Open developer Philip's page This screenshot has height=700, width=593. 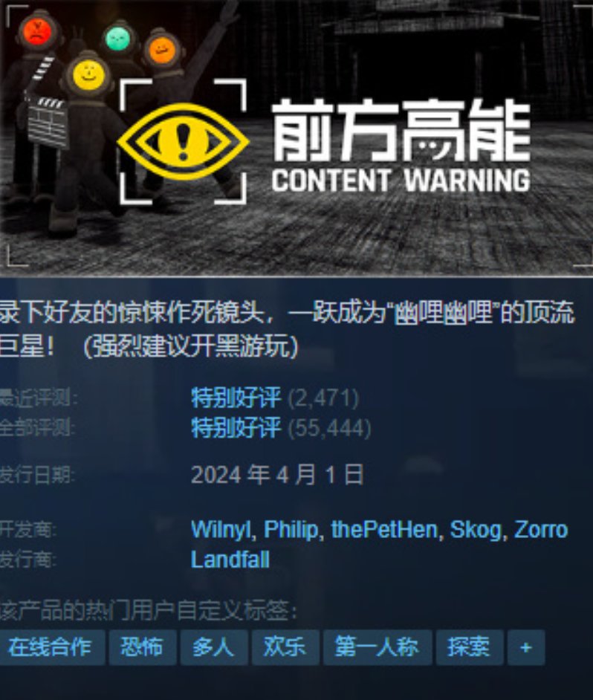(291, 531)
